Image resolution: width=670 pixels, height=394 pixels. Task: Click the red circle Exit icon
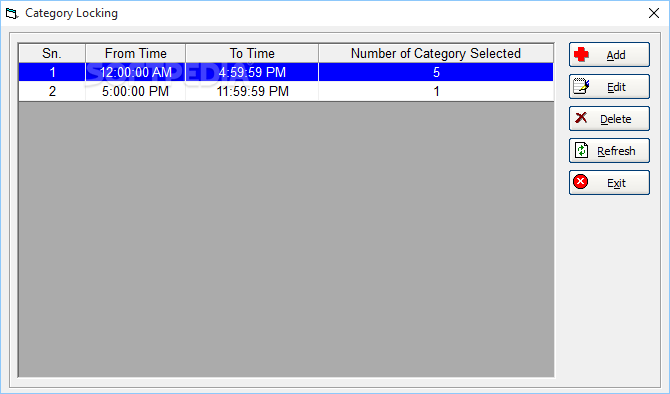click(x=581, y=182)
